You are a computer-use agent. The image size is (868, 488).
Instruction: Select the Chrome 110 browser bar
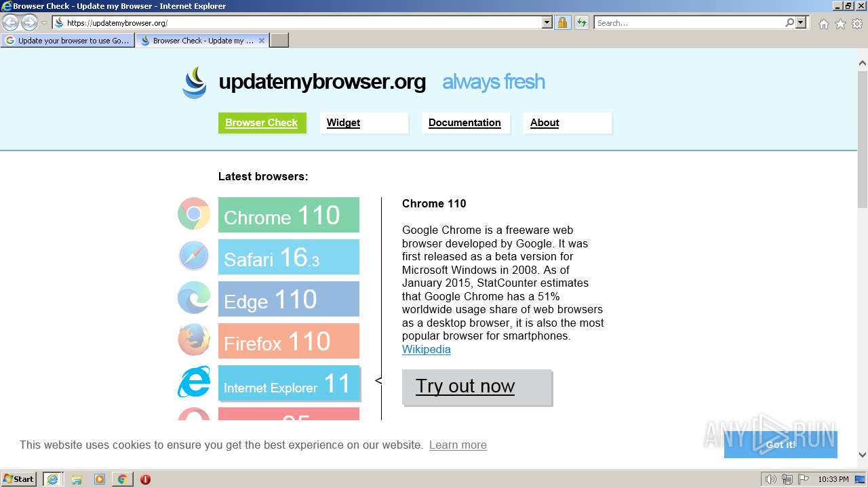click(289, 215)
